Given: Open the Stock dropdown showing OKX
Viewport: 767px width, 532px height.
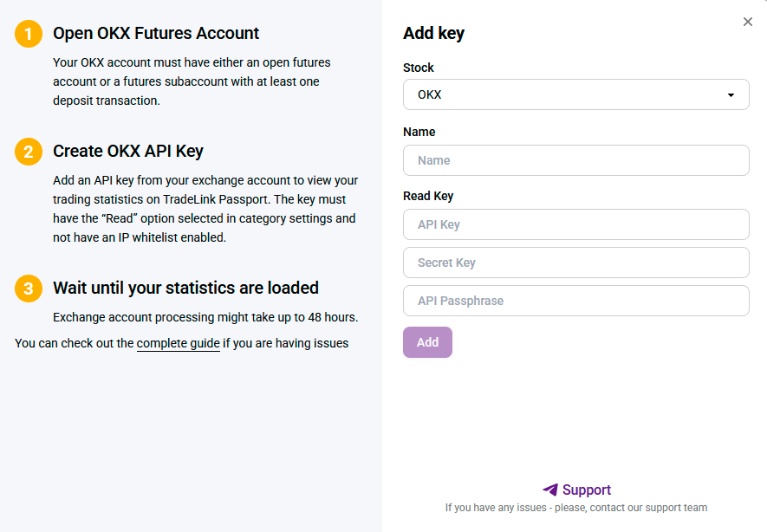Looking at the screenshot, I should tap(575, 94).
